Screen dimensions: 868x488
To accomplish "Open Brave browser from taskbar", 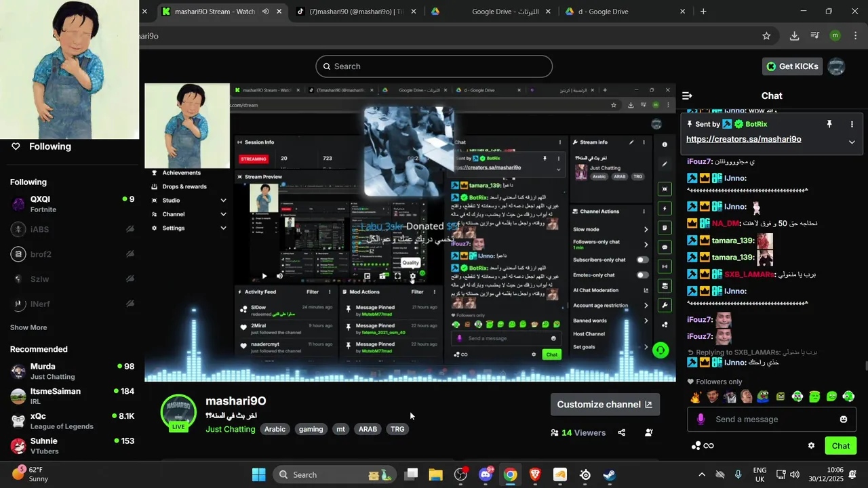I will point(535,474).
